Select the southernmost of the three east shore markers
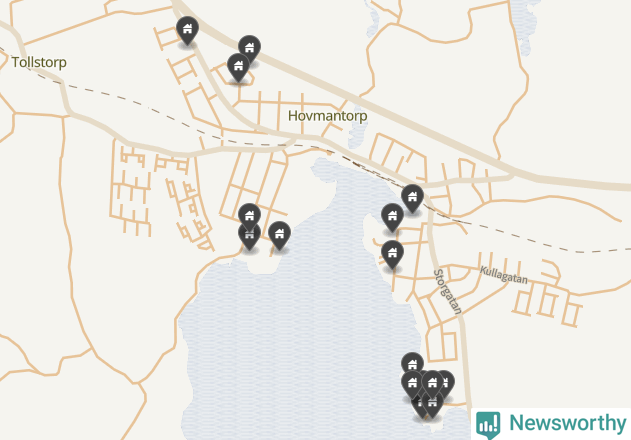Screen dimensions: 631x440 pos(392,254)
